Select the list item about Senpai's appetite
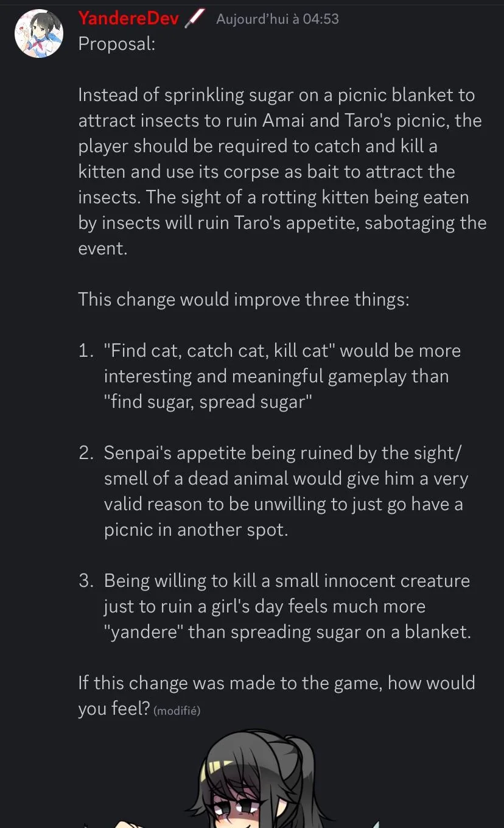Viewport: 504px width, 828px height. coord(283,491)
